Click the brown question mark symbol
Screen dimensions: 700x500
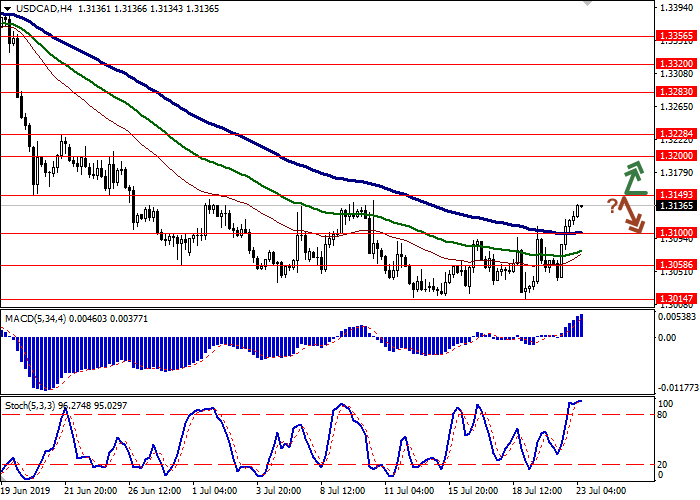coord(612,205)
